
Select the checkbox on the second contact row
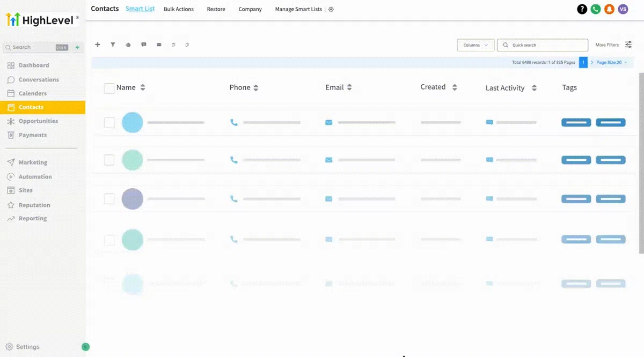pos(109,160)
